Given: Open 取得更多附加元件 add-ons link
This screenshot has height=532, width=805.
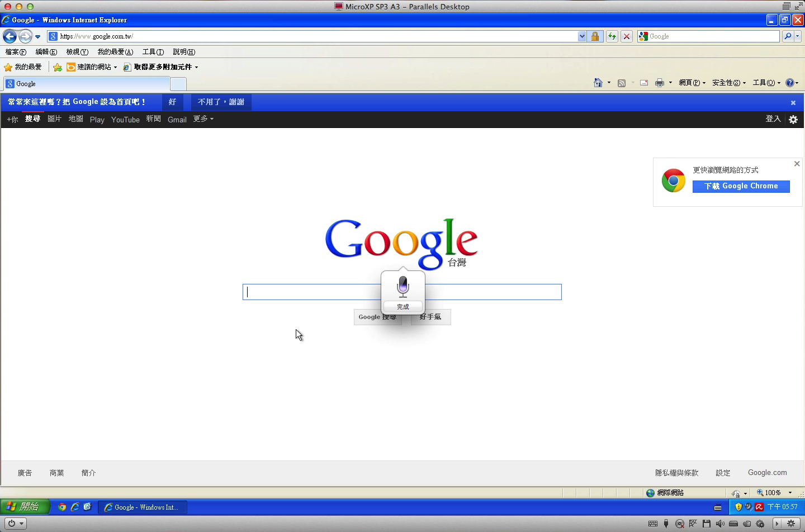Looking at the screenshot, I should (160, 67).
